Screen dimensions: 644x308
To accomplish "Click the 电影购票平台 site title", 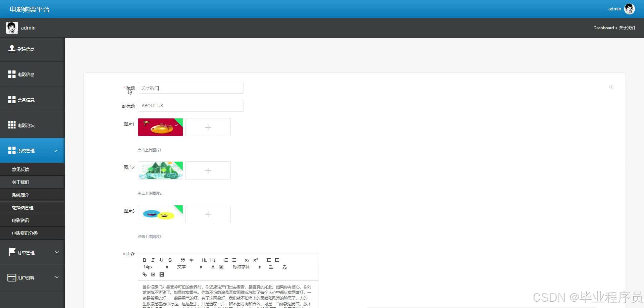I will (x=30, y=9).
